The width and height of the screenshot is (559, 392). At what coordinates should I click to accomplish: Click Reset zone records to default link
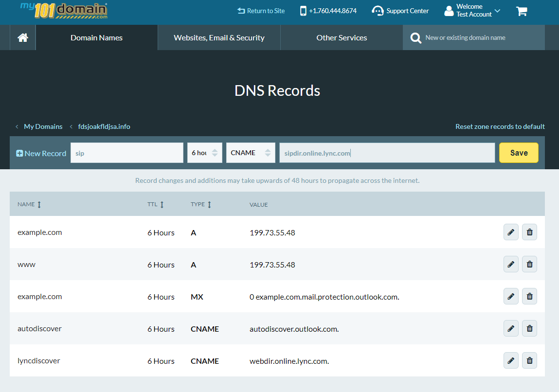pos(500,126)
